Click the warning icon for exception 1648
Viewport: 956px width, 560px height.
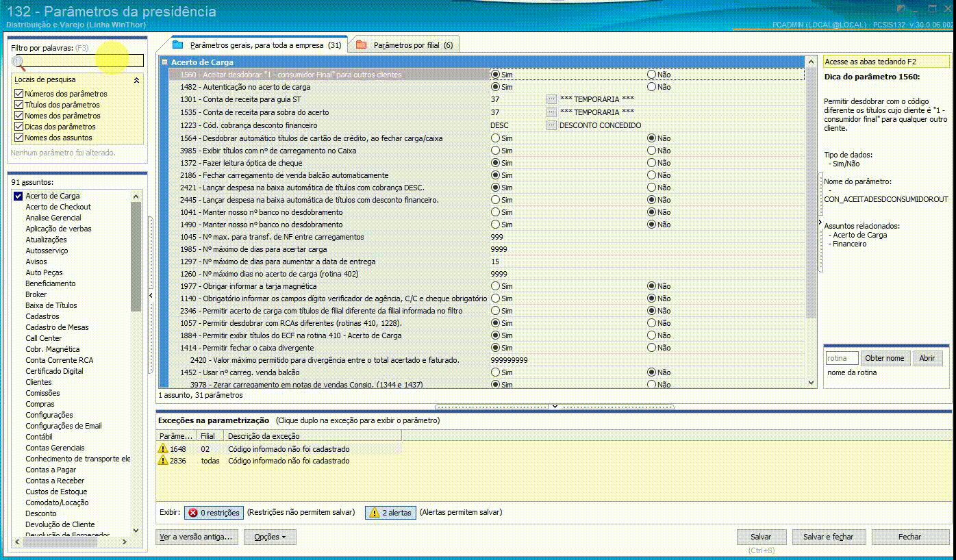pyautogui.click(x=163, y=448)
